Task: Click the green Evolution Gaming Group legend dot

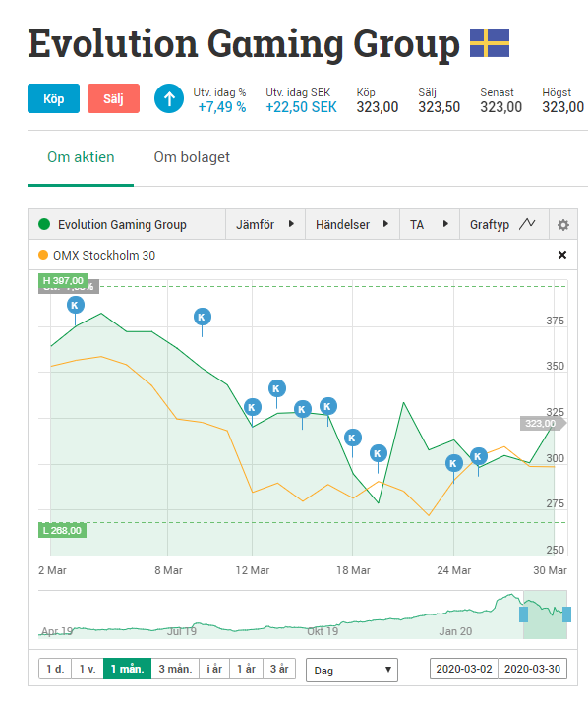Action: 44,224
